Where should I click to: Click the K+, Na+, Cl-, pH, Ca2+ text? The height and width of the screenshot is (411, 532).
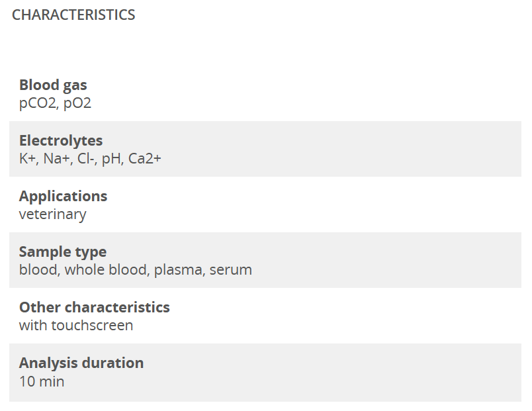[90, 158]
